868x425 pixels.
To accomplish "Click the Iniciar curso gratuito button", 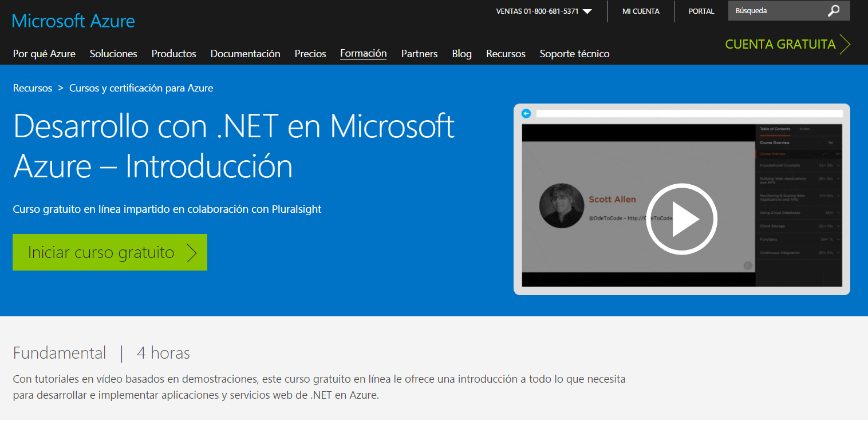I will (109, 252).
